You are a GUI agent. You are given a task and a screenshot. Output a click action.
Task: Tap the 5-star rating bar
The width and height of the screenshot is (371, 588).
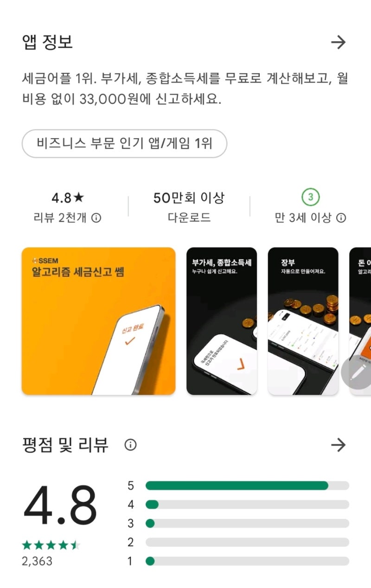(247, 486)
